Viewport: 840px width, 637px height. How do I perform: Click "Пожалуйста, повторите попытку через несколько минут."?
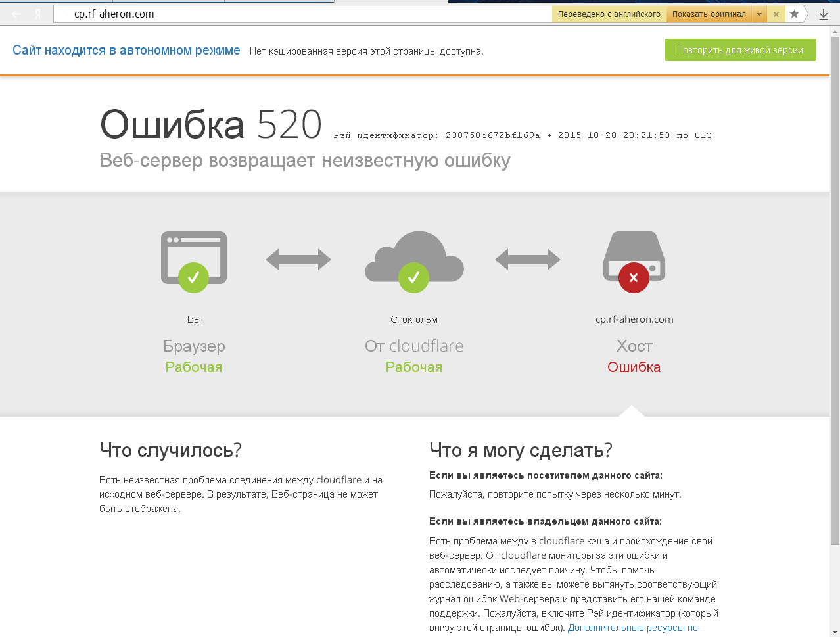pyautogui.click(x=555, y=494)
